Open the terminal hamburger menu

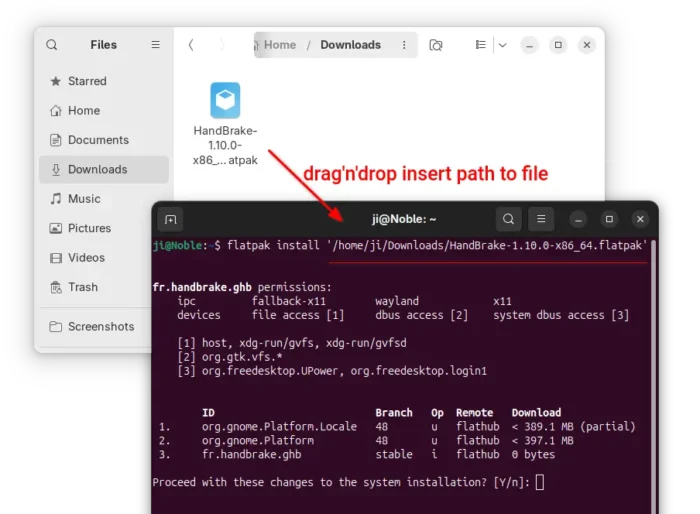click(x=540, y=219)
